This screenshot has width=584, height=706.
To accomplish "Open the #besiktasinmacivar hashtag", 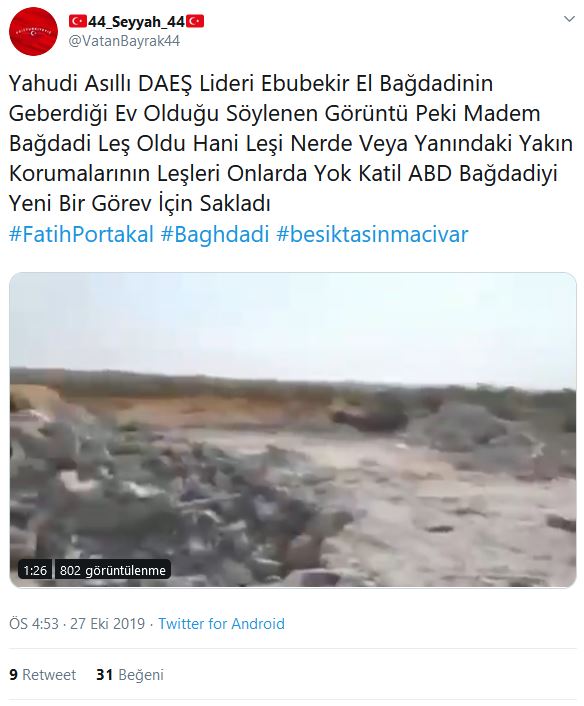I will coord(372,235).
